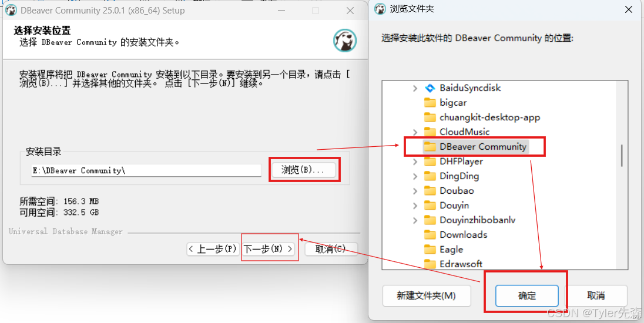Expand the Douyinzhibobanlv folder chevron
The width and height of the screenshot is (644, 323).
[415, 220]
